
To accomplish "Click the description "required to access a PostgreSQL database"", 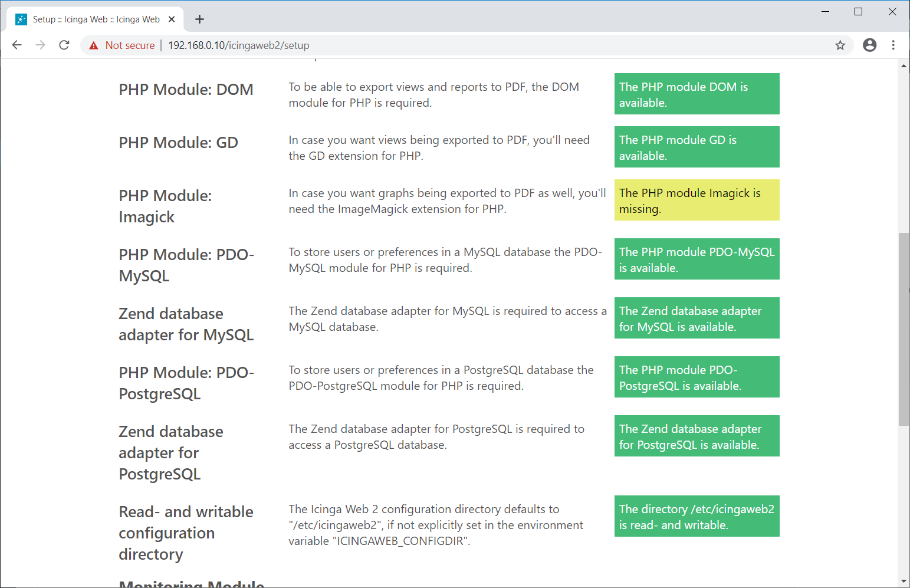I will [436, 437].
